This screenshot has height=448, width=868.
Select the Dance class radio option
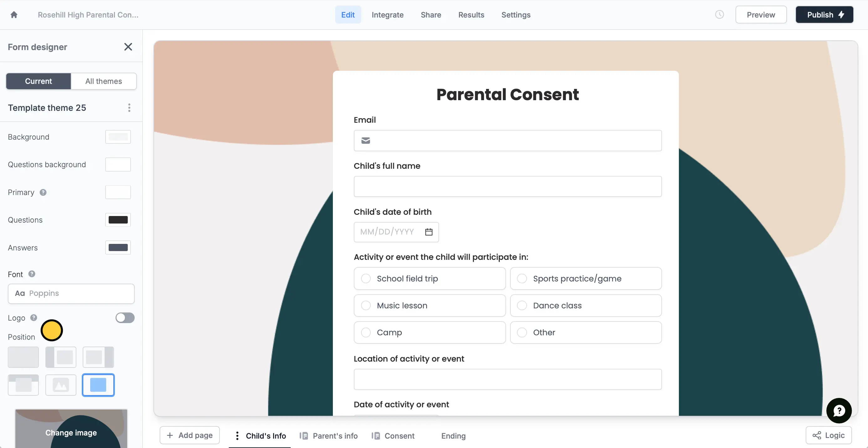522,305
